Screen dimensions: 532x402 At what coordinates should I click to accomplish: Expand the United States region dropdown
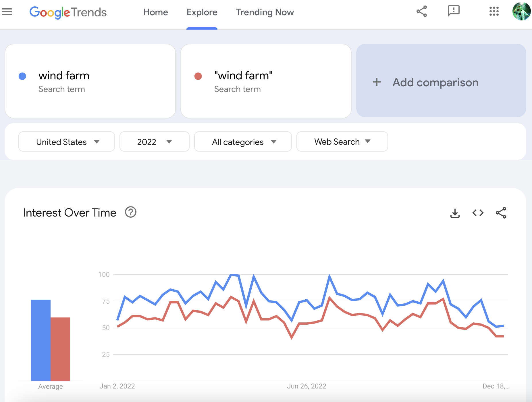tap(67, 142)
